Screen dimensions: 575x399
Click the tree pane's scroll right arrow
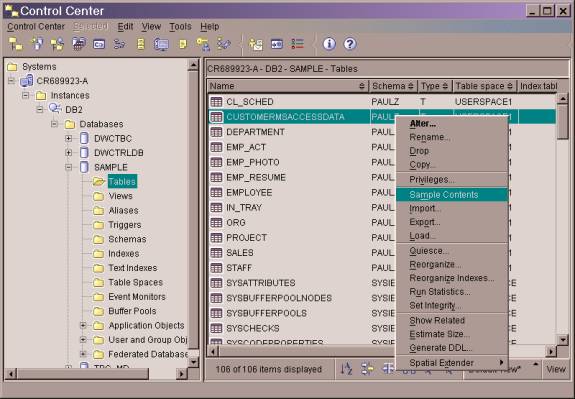click(181, 374)
